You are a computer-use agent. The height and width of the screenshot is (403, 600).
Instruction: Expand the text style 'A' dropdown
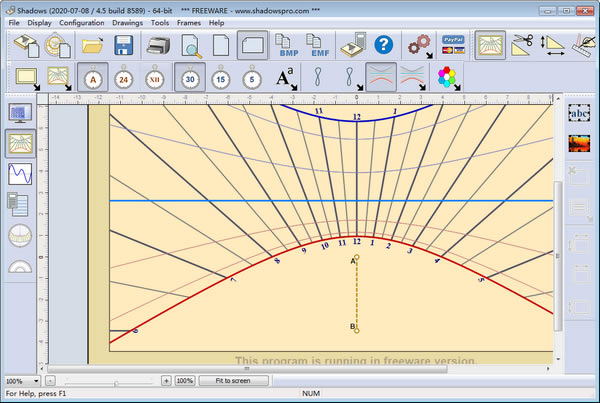coord(296,87)
